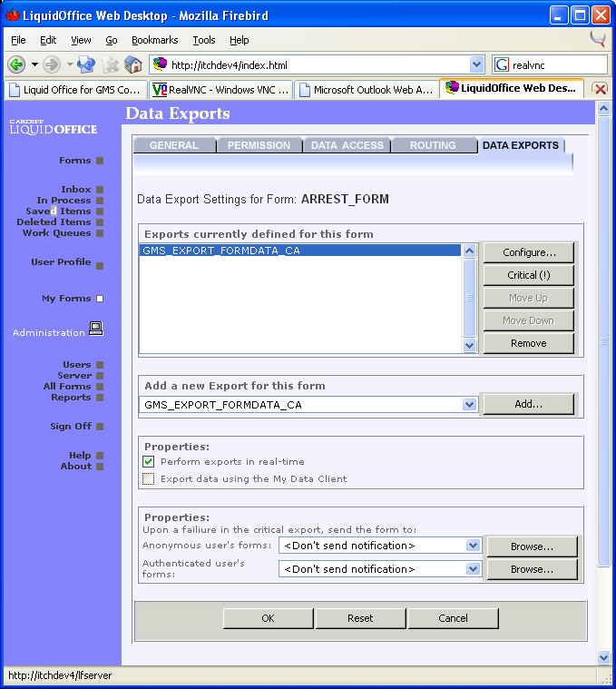Viewport: 616px width, 689px height.
Task: Expand Authenticated user's forms notification dropdown
Action: pyautogui.click(x=473, y=569)
